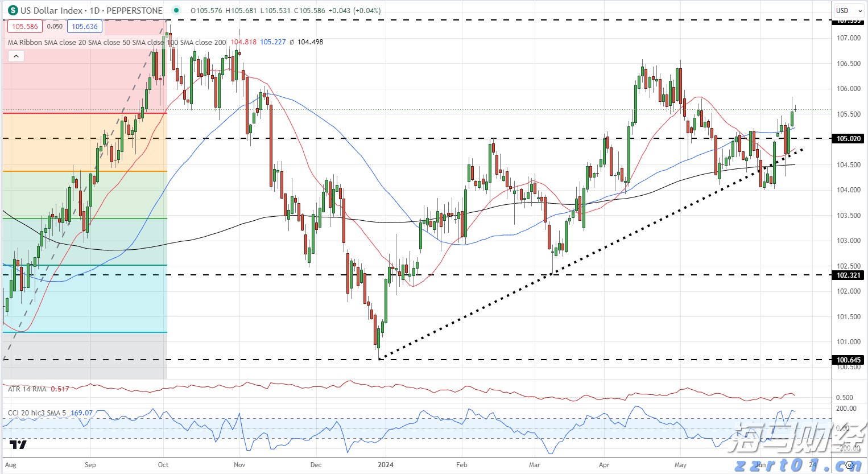Viewport: 868px width, 474px height.
Task: Click the 101.000 label on price scale
Action: tap(849, 341)
